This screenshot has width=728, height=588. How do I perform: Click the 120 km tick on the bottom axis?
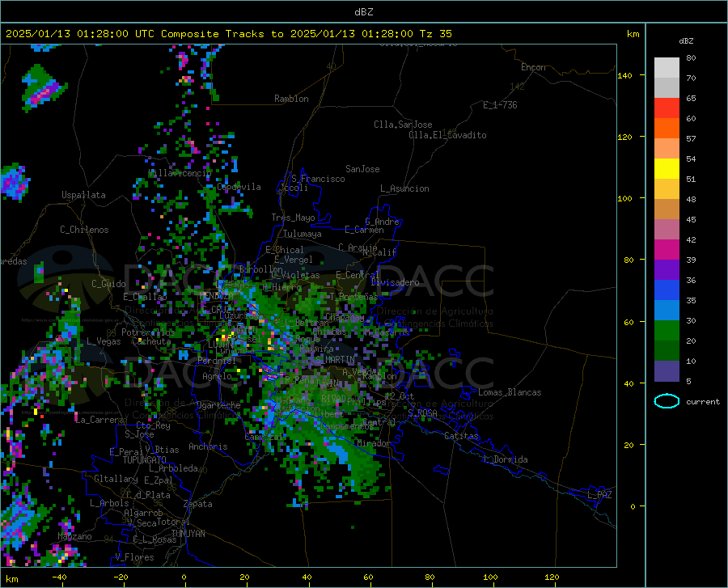point(552,577)
